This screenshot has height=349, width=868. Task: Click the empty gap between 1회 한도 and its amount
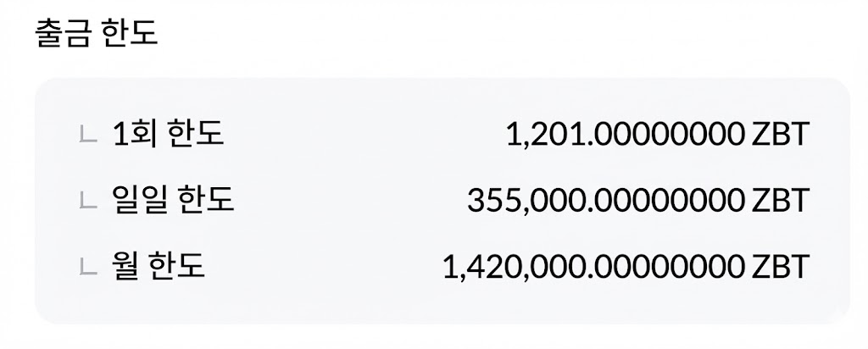coord(364,133)
